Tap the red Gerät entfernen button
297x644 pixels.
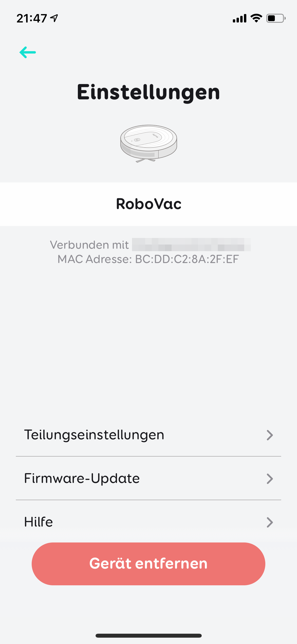(148, 564)
